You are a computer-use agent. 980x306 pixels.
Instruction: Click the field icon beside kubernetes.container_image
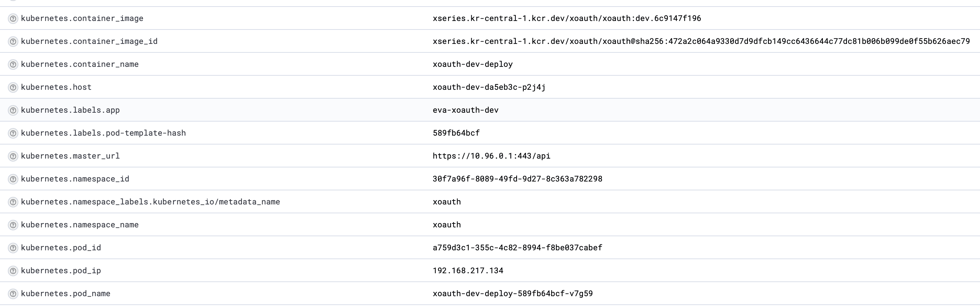point(13,19)
